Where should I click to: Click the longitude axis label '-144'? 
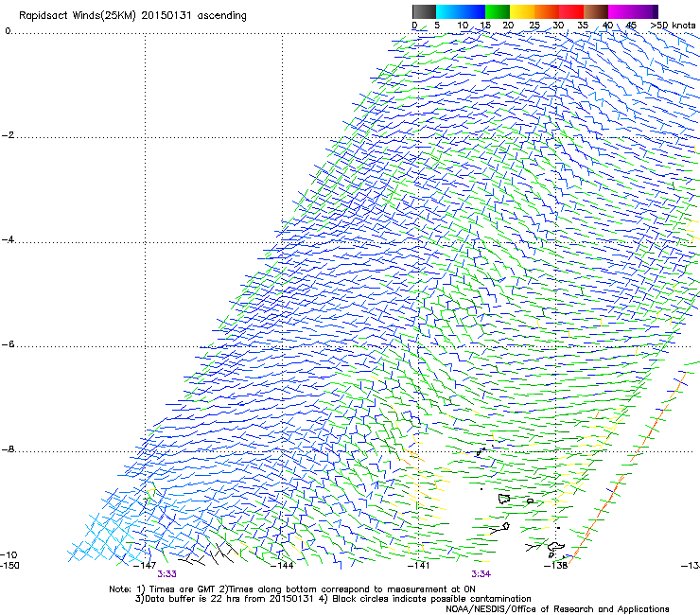tap(282, 566)
